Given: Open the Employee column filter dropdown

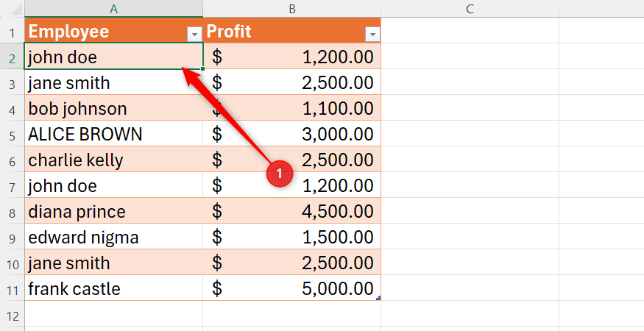Looking at the screenshot, I should coord(194,35).
